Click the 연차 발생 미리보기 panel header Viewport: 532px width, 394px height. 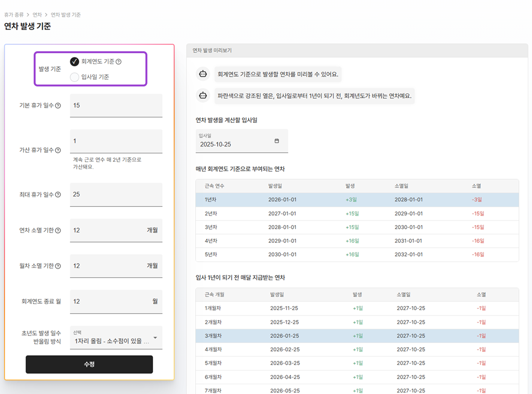pyautogui.click(x=357, y=50)
